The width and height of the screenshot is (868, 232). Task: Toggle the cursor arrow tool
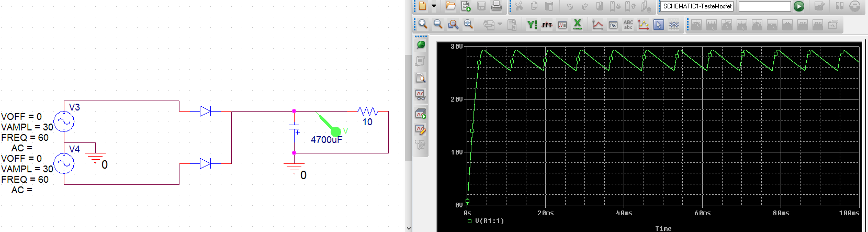pos(659,24)
